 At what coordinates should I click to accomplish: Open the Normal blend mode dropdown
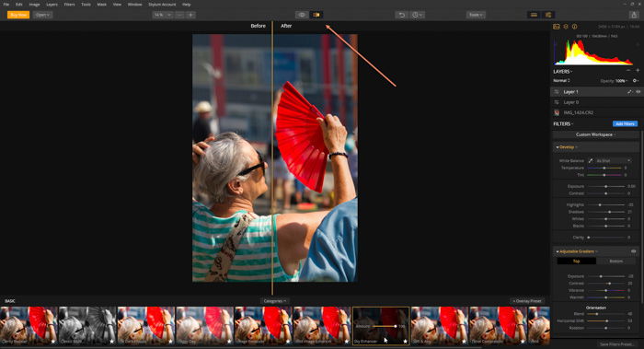point(561,80)
